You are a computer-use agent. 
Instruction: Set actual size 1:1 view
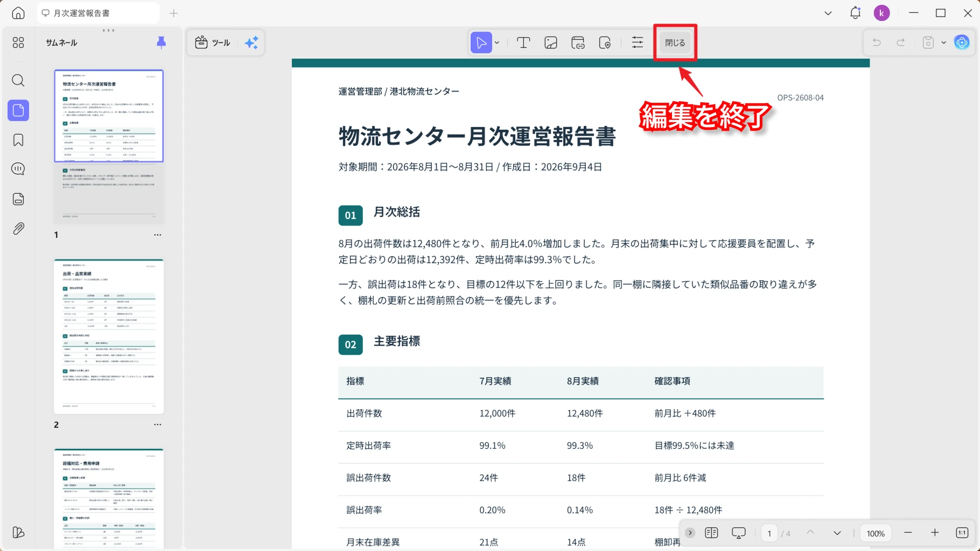point(962,533)
